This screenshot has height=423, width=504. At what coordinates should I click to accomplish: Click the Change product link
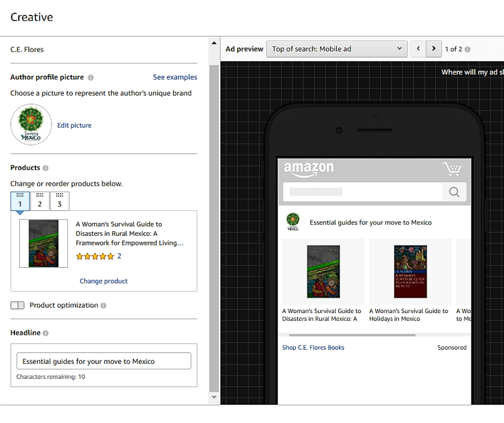[103, 281]
